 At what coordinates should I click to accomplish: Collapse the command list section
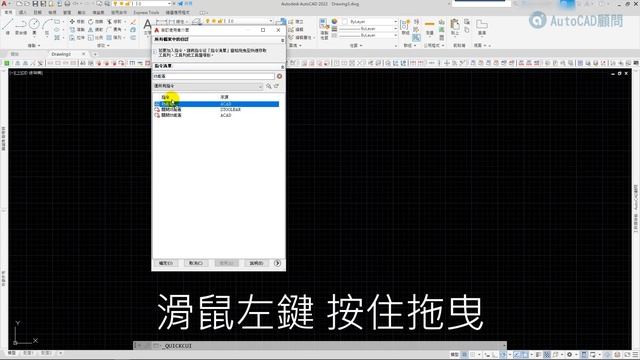point(282,66)
